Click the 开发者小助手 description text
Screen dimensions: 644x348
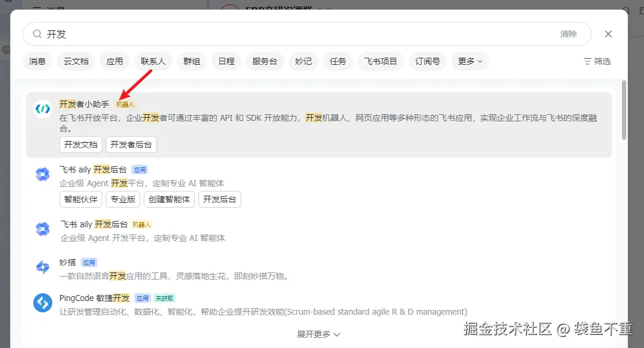click(x=328, y=123)
